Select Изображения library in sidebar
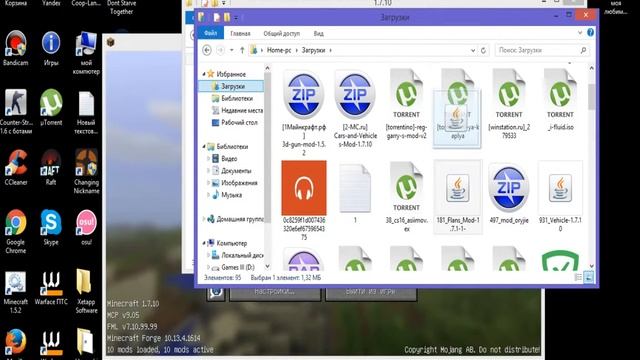 tap(235, 183)
